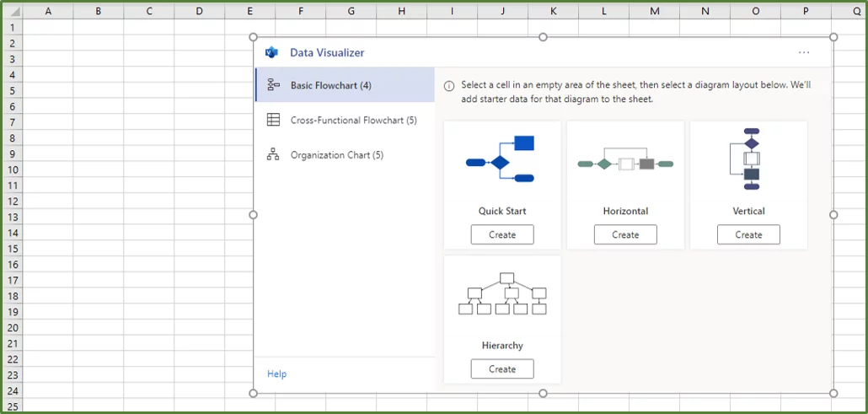
Task: Open the three-dot more options menu
Action: click(803, 52)
